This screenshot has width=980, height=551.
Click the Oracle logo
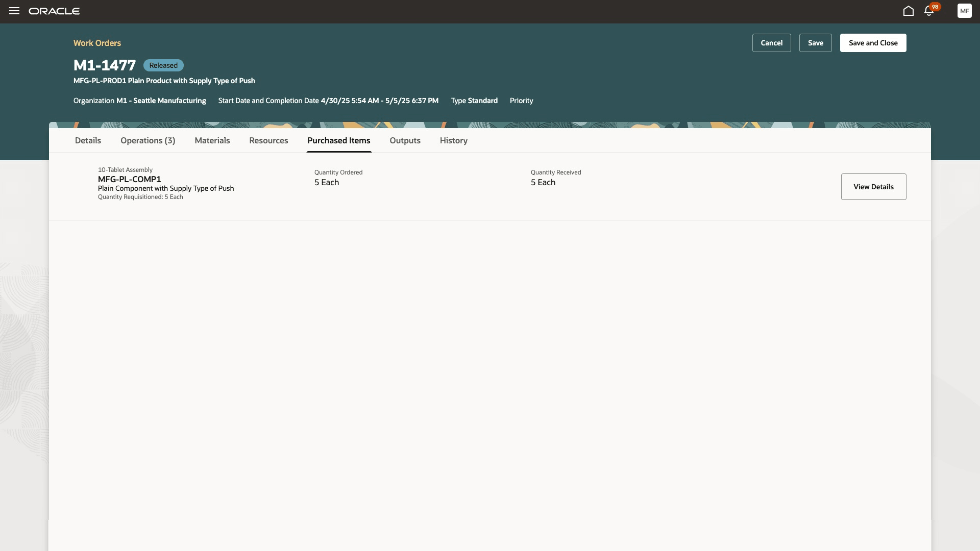pos(54,11)
